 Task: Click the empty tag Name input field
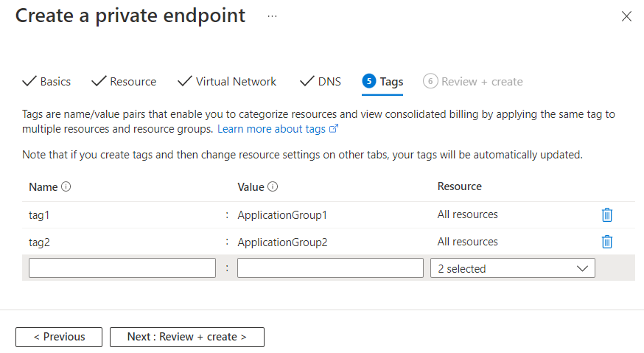[x=122, y=268]
